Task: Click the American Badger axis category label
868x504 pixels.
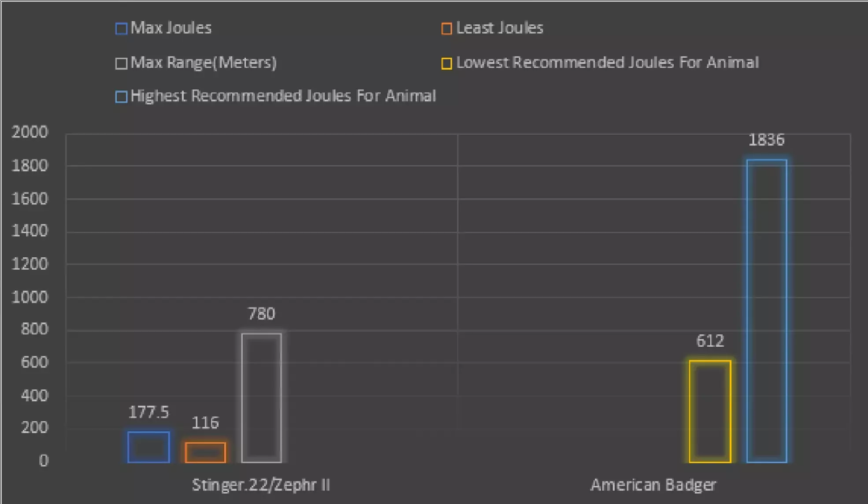Action: 653,485
